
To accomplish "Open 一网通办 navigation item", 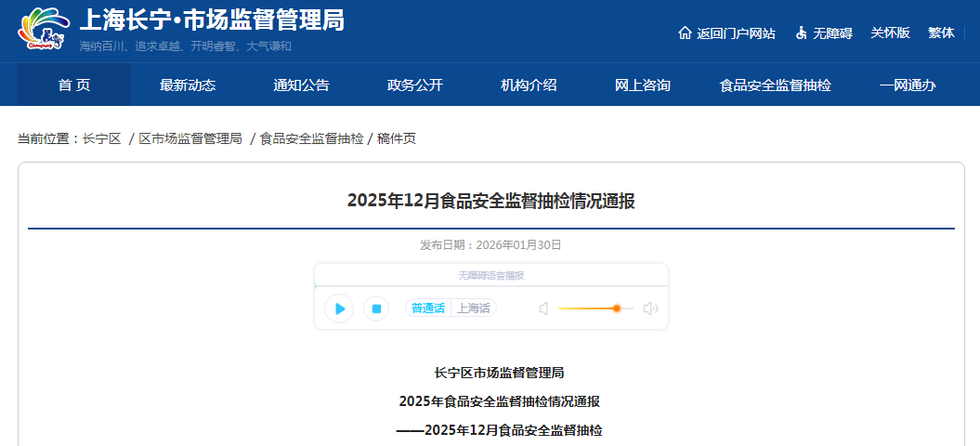I will (x=908, y=85).
